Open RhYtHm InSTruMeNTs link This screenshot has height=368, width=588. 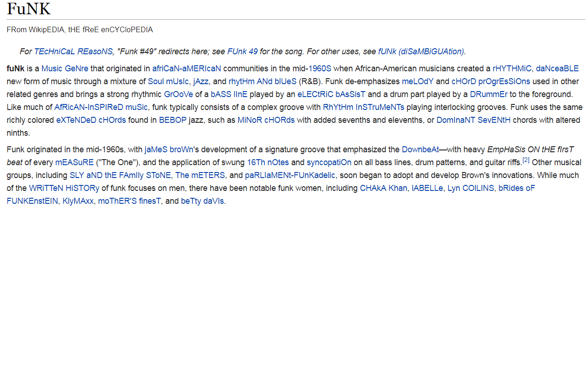(364, 107)
